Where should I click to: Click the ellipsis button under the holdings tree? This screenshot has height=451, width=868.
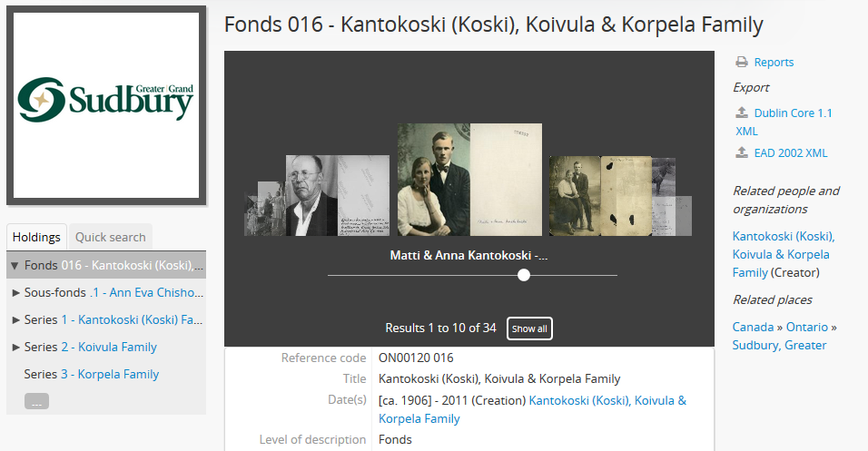(x=36, y=401)
